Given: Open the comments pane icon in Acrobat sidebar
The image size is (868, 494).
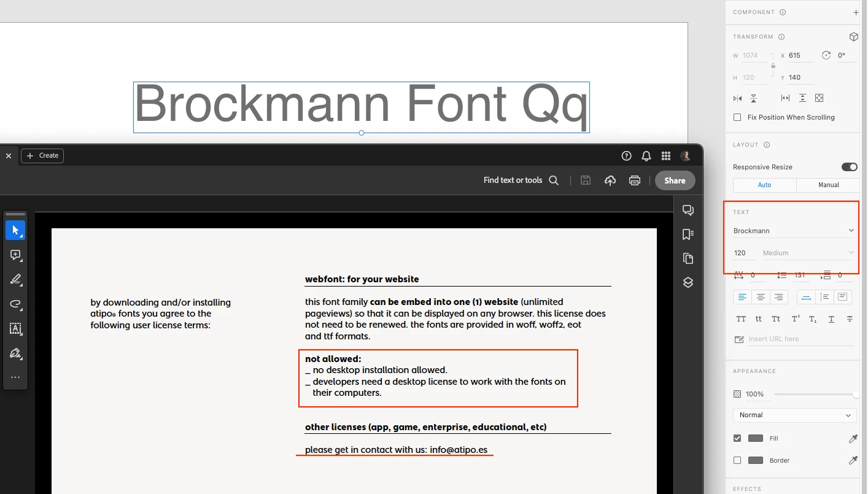Looking at the screenshot, I should 688,210.
